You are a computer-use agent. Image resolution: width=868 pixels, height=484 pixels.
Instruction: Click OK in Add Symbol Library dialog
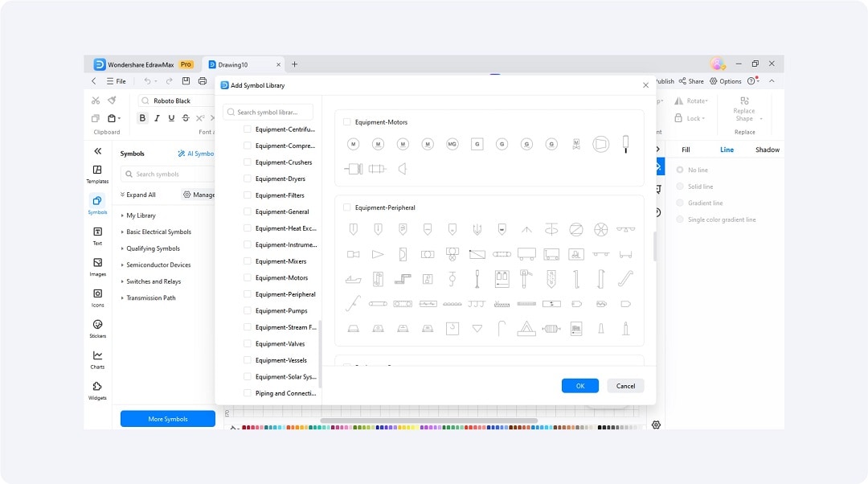click(x=580, y=386)
